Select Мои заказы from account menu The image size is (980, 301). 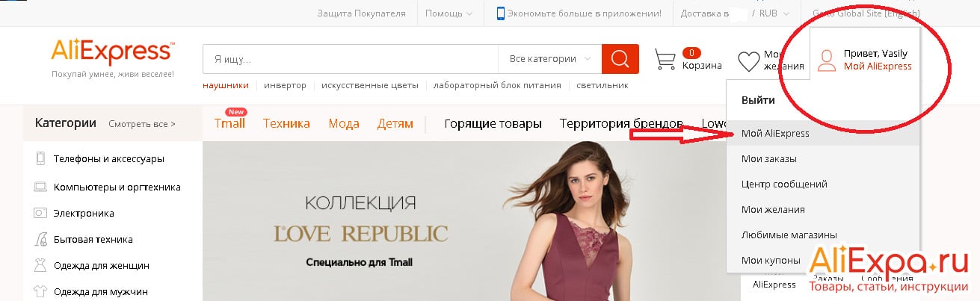click(x=768, y=158)
